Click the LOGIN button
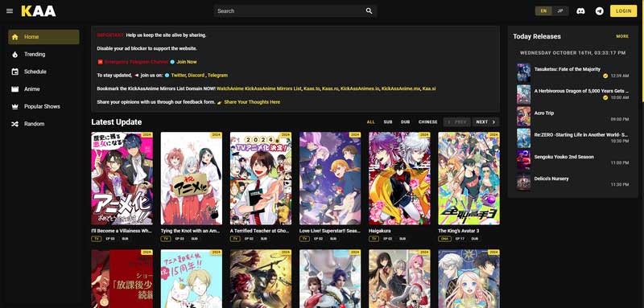Viewport: 644px width, 308px height. tap(623, 11)
